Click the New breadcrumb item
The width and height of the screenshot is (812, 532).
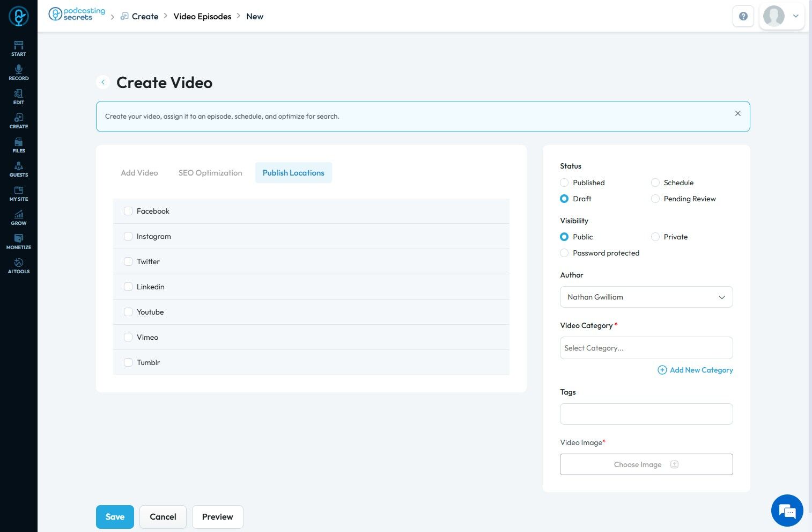click(x=255, y=16)
